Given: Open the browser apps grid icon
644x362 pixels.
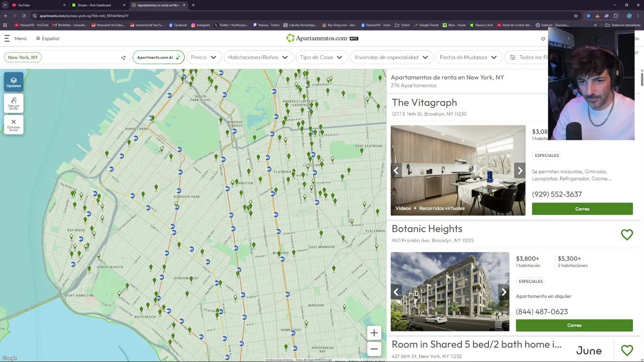Looking at the screenshot, I should point(5,25).
